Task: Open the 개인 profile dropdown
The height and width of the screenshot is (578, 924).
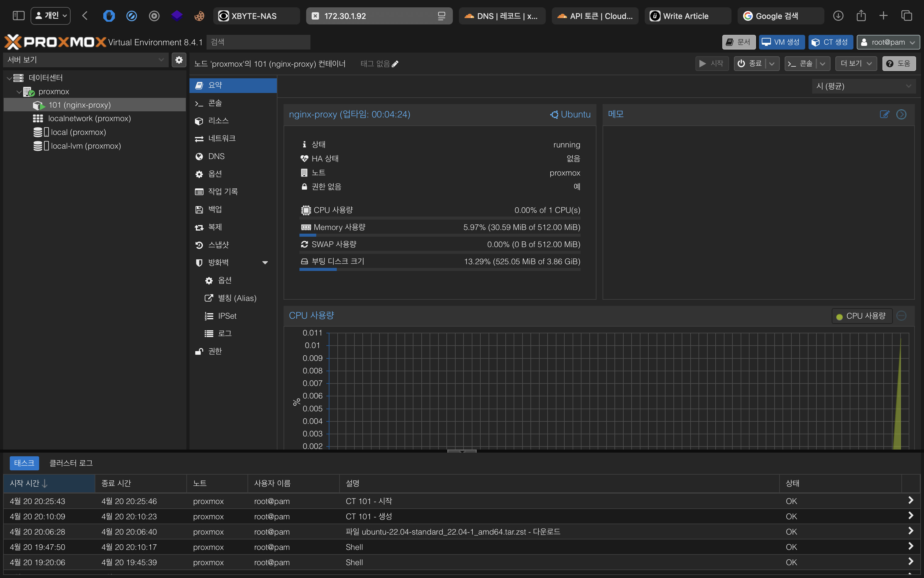Action: point(51,16)
